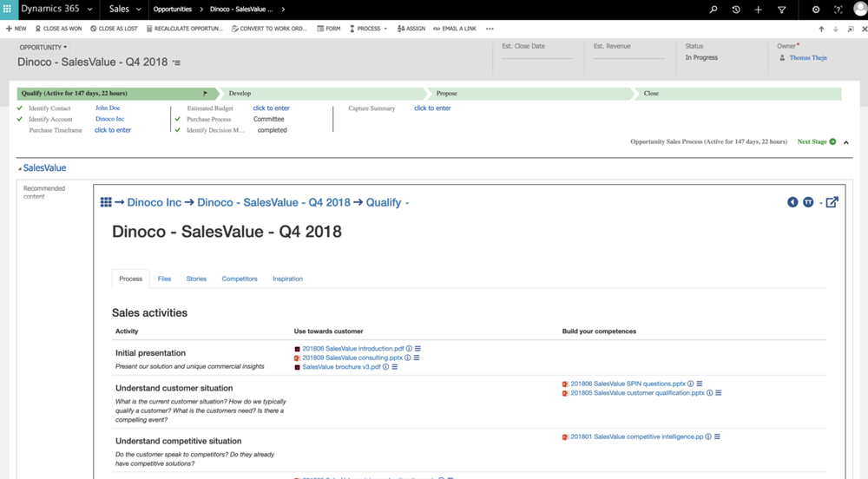Click Close as Won command
This screenshot has height=479, width=868.
[x=58, y=29]
